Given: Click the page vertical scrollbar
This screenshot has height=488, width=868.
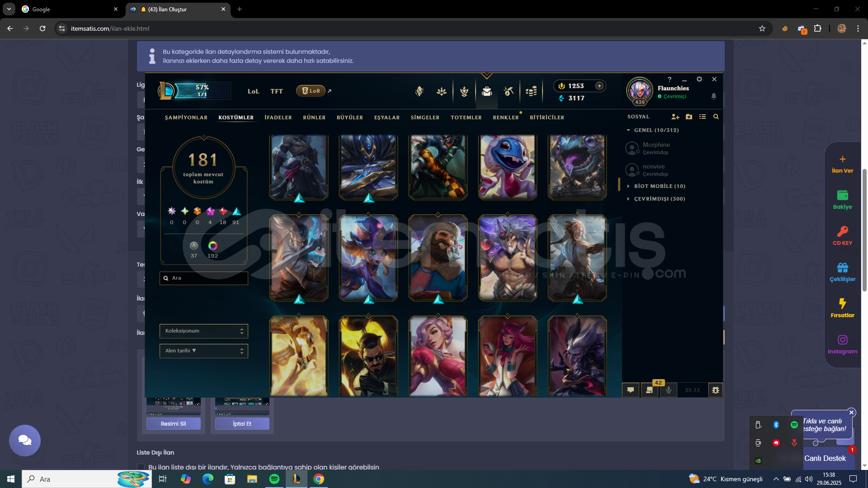Looking at the screenshot, I should (864, 230).
